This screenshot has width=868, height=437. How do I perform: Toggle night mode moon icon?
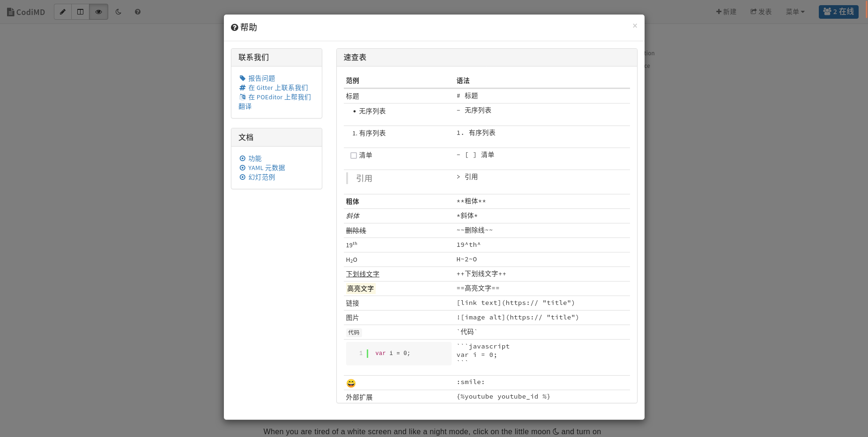119,12
